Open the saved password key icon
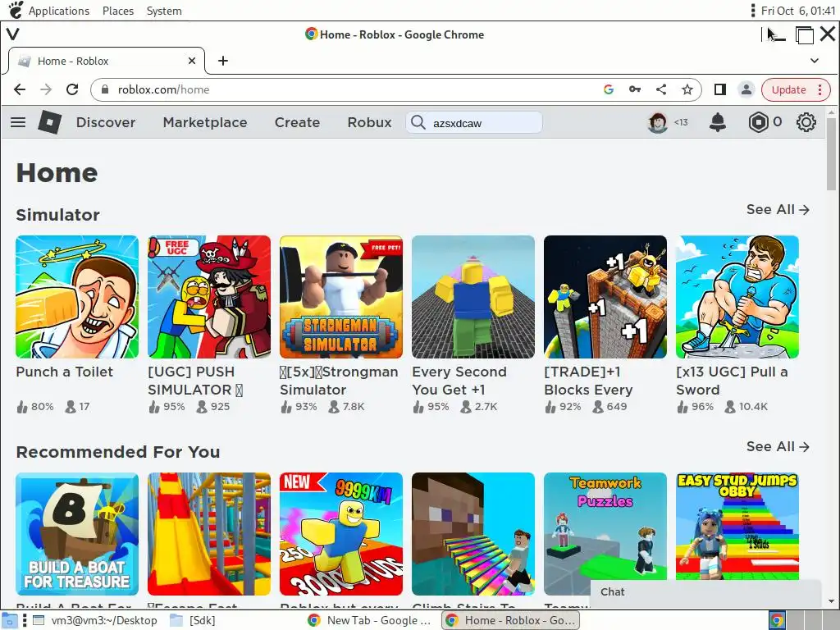Screen dimensions: 840x630 click(635, 89)
